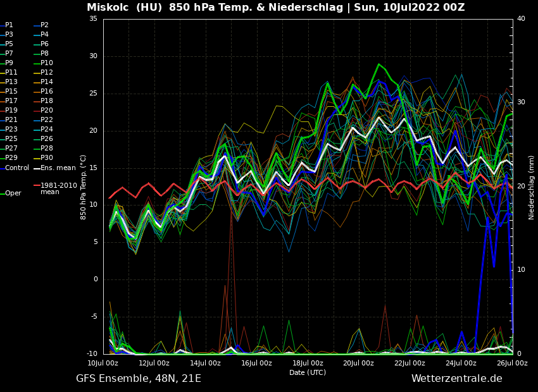This screenshot has height=392, width=538.
Task: Click the white Ens. mean line swatch
Action: click(x=37, y=168)
